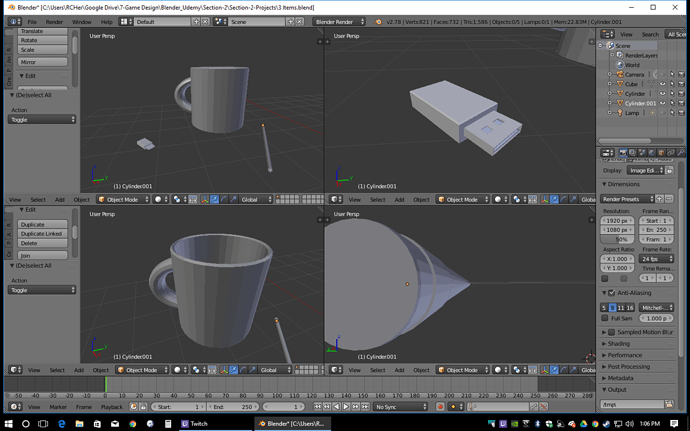Viewport: 690px width, 431px height.
Task: Click the play animation button in timeline
Action: pyautogui.click(x=346, y=407)
